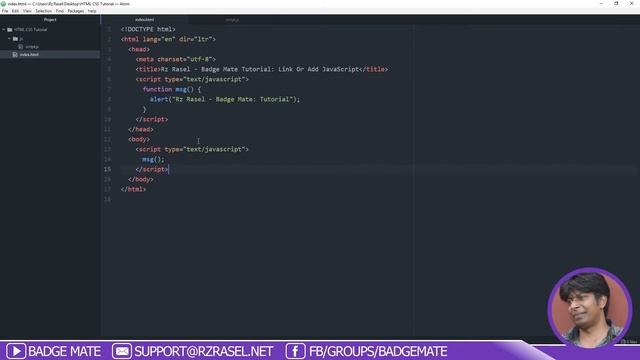Screen dimensions: 640x360
Task: Click the second script tag on line 13
Action: pos(192,149)
